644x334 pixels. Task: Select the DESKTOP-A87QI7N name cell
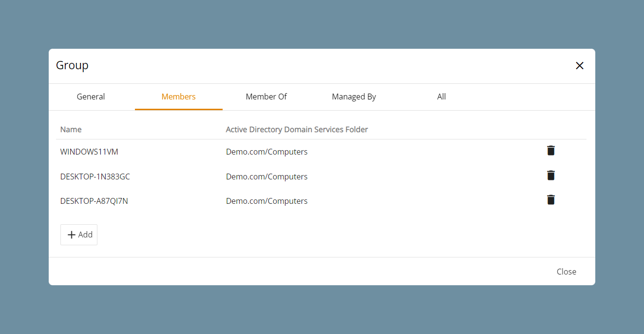coord(94,201)
